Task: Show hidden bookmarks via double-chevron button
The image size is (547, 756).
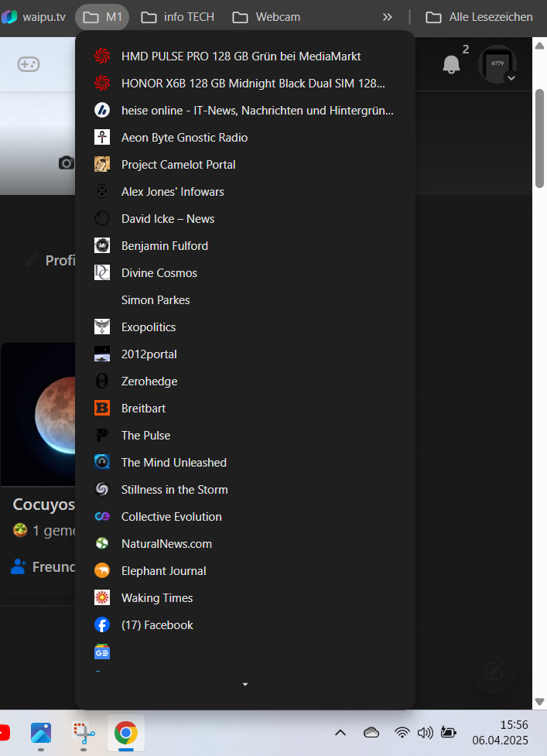Action: (388, 17)
